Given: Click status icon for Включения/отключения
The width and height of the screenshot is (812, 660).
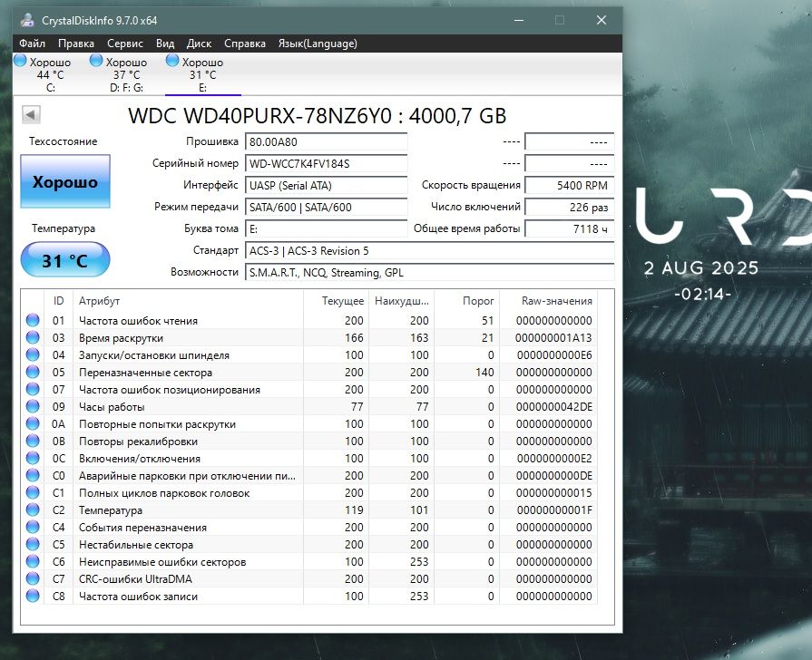Looking at the screenshot, I should (33, 458).
